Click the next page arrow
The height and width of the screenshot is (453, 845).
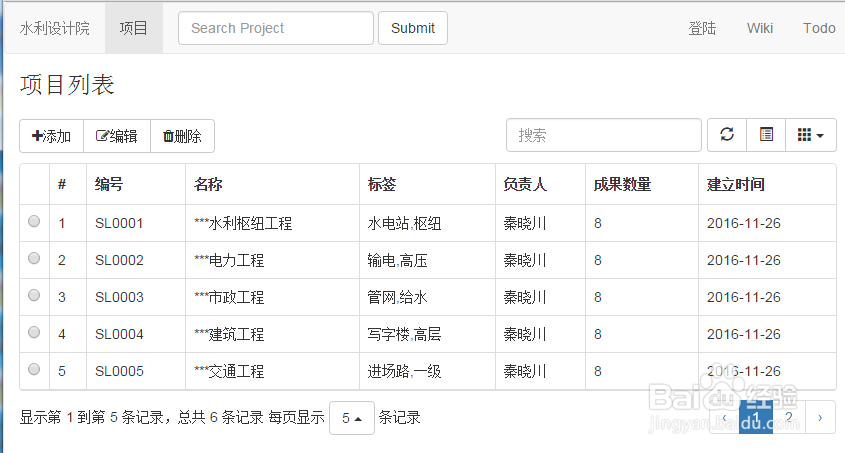point(820,417)
